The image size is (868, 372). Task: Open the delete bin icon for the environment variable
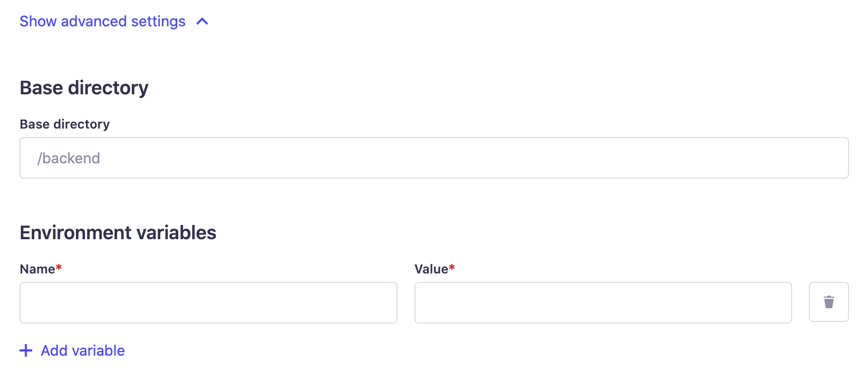(x=828, y=302)
